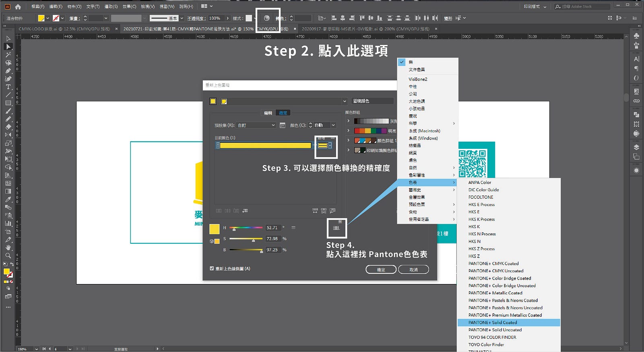Activate the Type tool
Image resolution: width=644 pixels, height=352 pixels.
pyautogui.click(x=8, y=87)
